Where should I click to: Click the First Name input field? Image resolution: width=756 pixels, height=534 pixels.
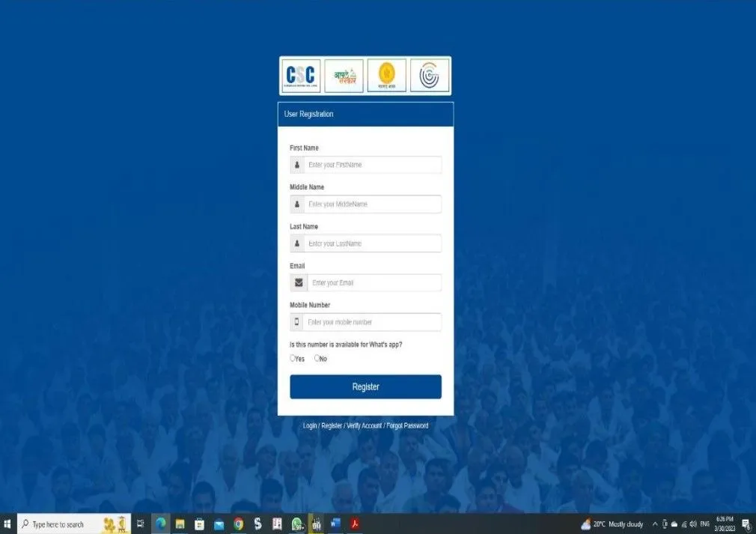click(372, 165)
